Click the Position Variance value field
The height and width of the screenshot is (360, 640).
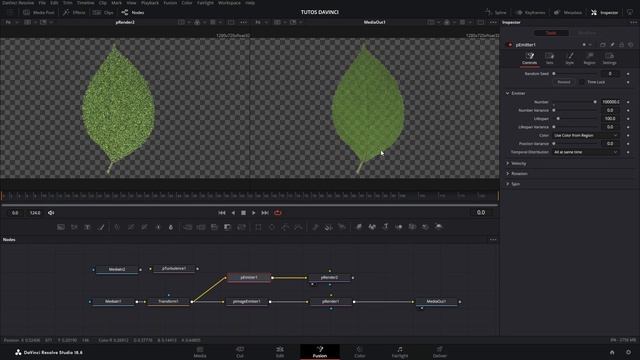pos(610,144)
